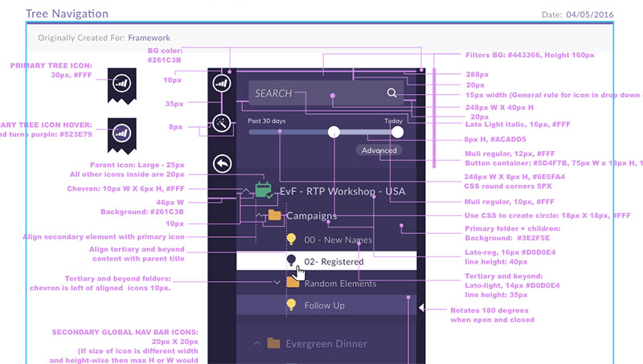Select the Follow Up tree item
Screen dimensions: 643x364
point(324,305)
